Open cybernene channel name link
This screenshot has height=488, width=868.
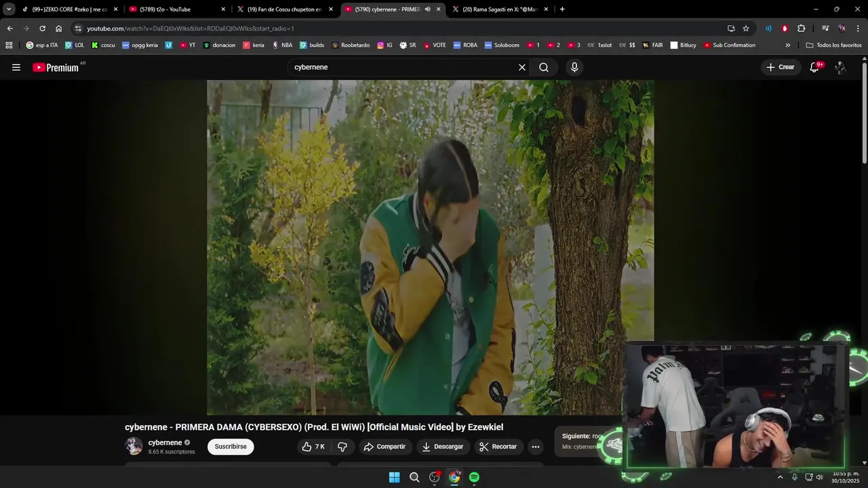pos(165,443)
